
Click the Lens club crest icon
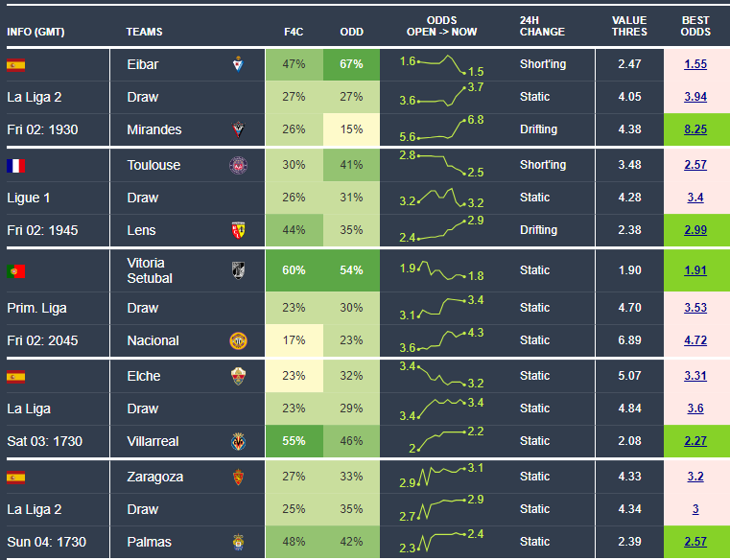(238, 230)
